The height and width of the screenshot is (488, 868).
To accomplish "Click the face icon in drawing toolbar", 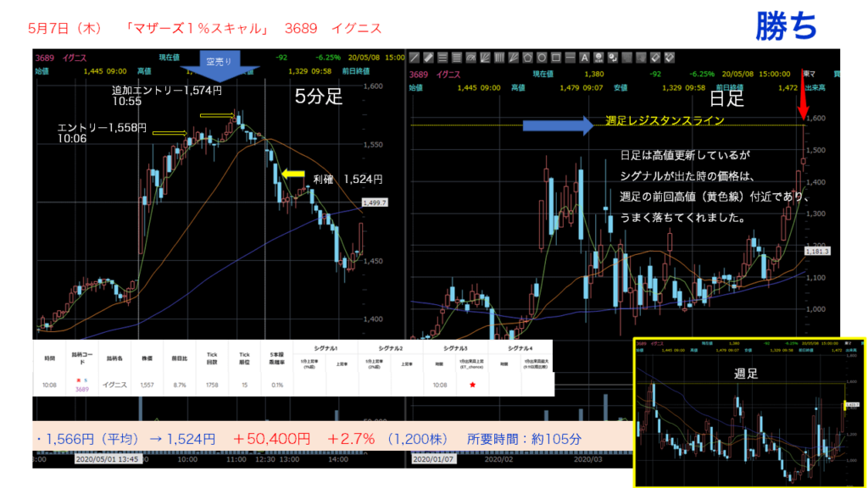I will [598, 58].
